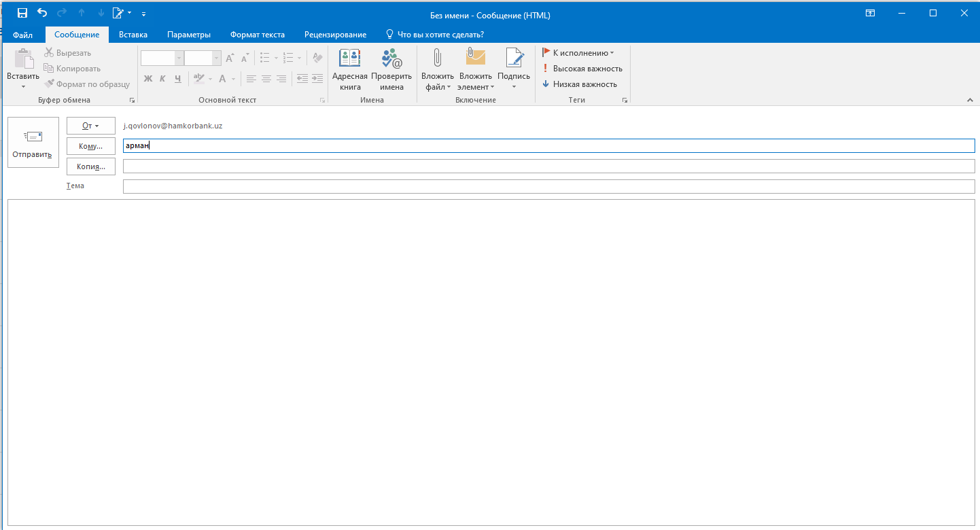
Task: Save the message with the floppy disk icon
Action: click(x=22, y=13)
